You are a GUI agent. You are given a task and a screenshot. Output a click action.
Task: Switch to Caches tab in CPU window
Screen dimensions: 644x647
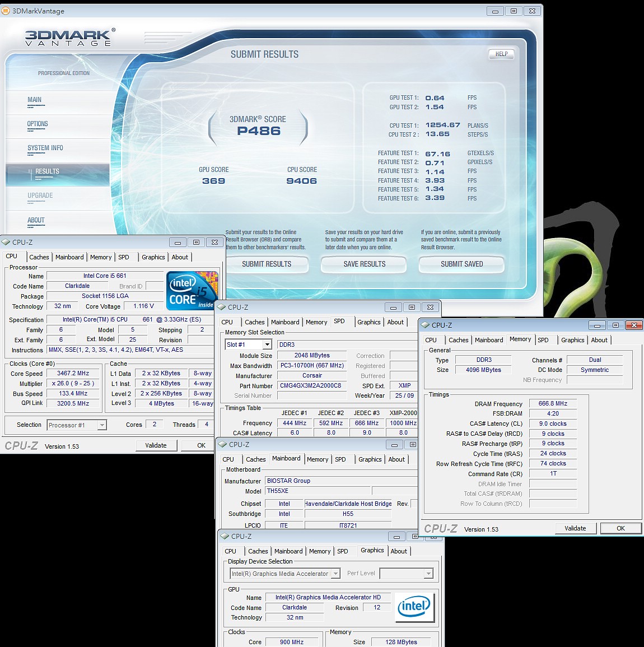[x=39, y=257]
